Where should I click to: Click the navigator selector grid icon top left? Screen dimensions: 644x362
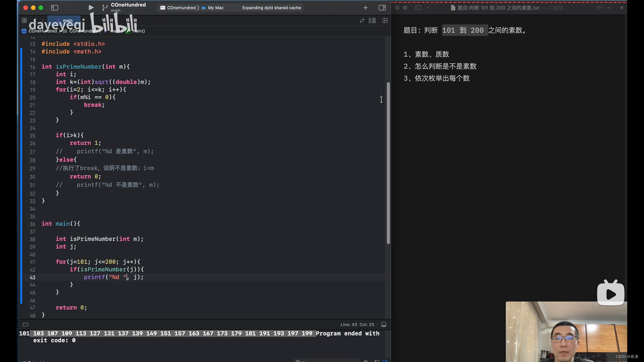tap(24, 20)
